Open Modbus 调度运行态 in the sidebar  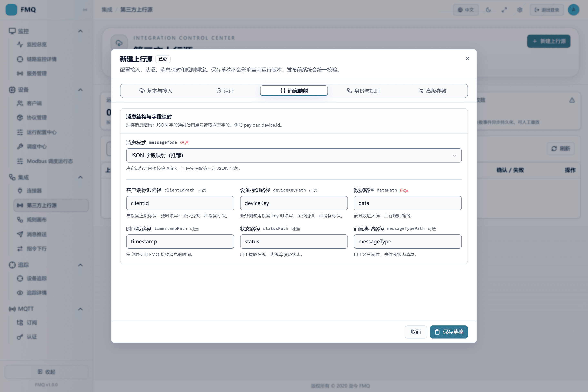point(51,161)
